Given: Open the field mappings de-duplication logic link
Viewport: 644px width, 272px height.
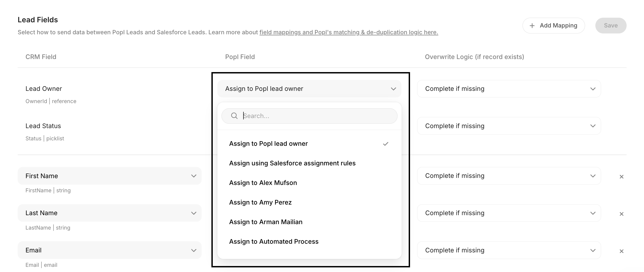Looking at the screenshot, I should (349, 32).
